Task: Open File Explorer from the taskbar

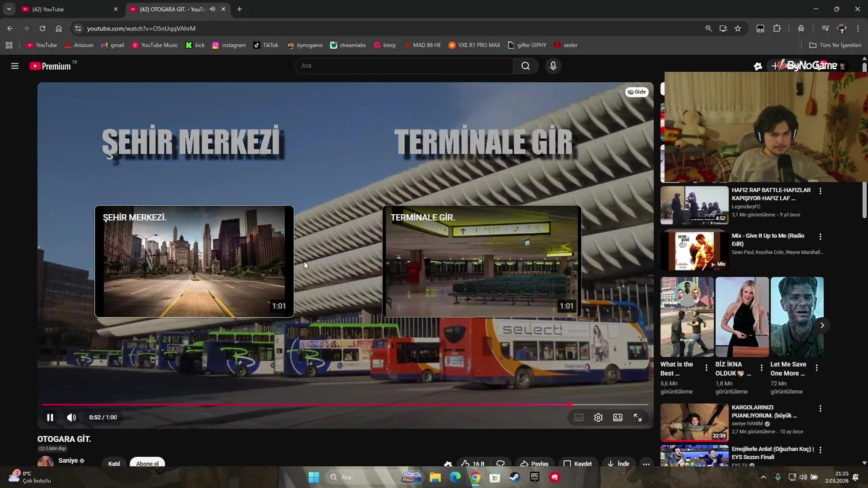Action: tap(435, 477)
